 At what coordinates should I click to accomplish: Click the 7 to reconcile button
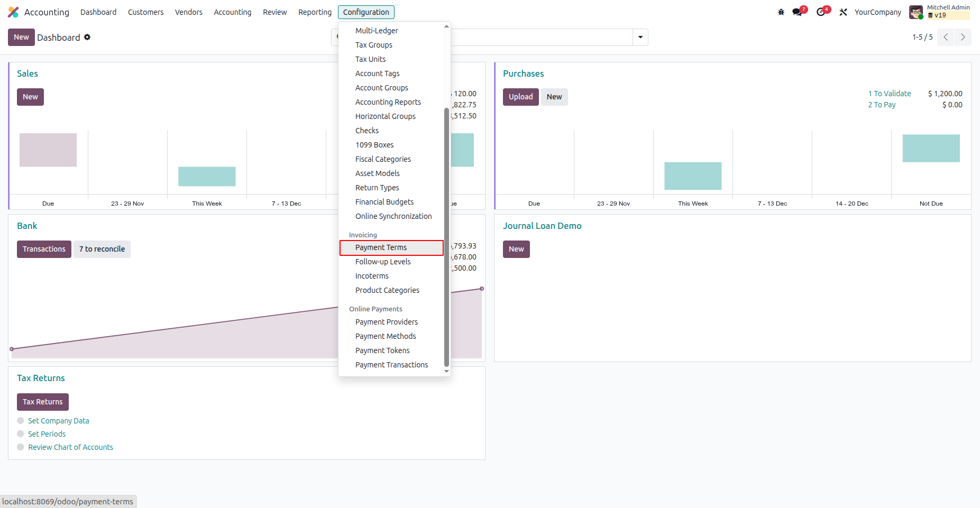tap(102, 249)
